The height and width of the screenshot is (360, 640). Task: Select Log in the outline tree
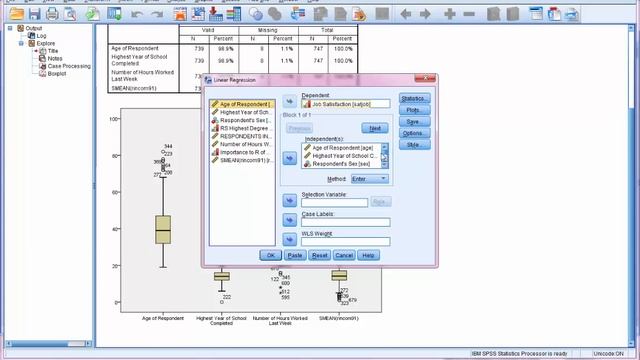(x=41, y=36)
